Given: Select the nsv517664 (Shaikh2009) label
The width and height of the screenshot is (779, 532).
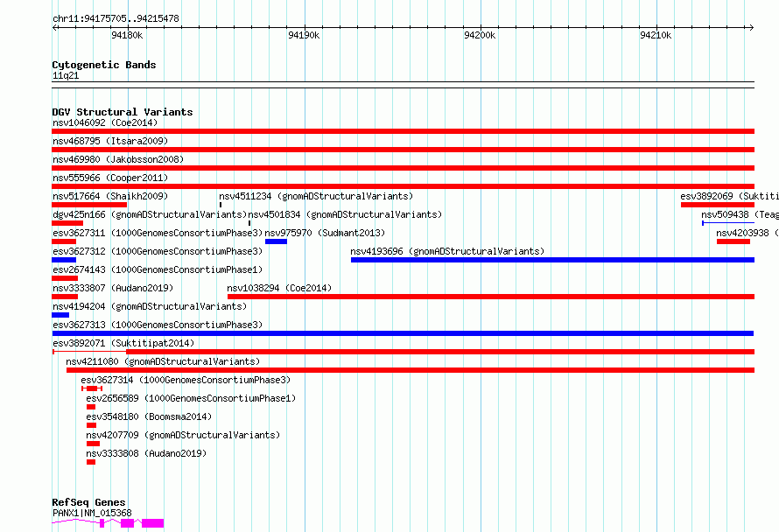Looking at the screenshot, I should pyautogui.click(x=110, y=196).
